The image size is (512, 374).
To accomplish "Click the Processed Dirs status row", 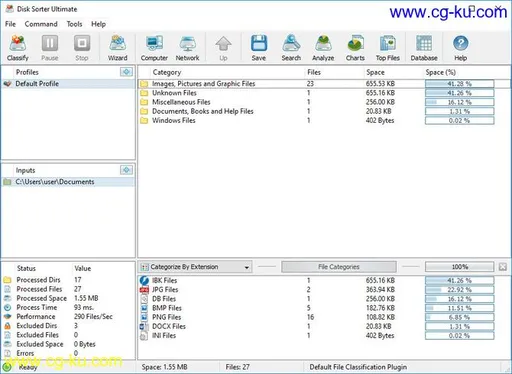I will click(68, 280).
